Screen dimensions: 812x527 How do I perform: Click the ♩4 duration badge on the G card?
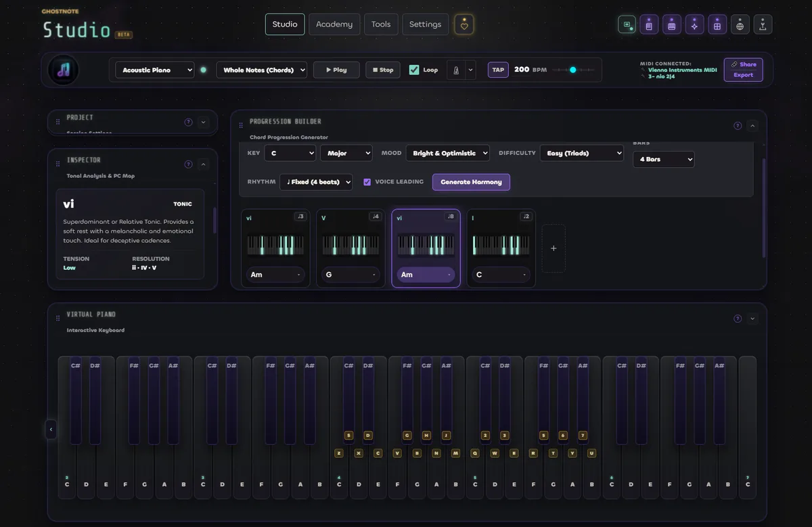(375, 216)
